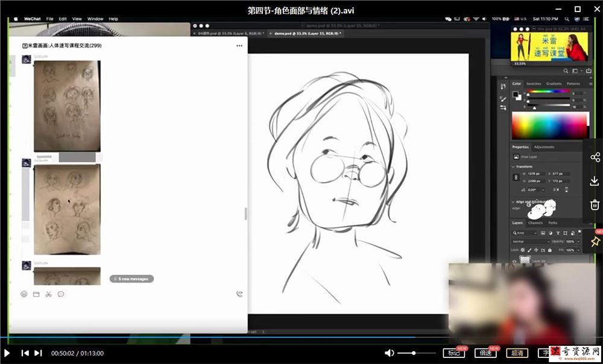The height and width of the screenshot is (364, 603).
Task: Click the volume speaker icon
Action: click(389, 353)
